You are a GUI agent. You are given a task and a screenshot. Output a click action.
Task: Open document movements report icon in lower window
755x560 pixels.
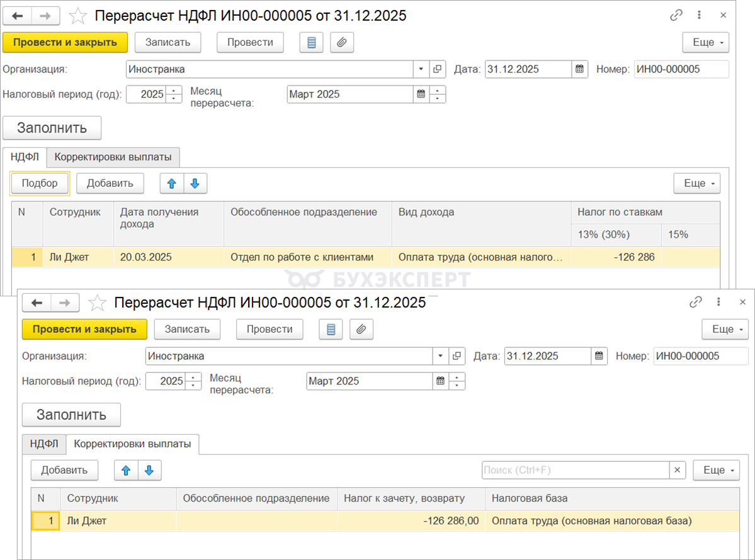click(x=331, y=329)
